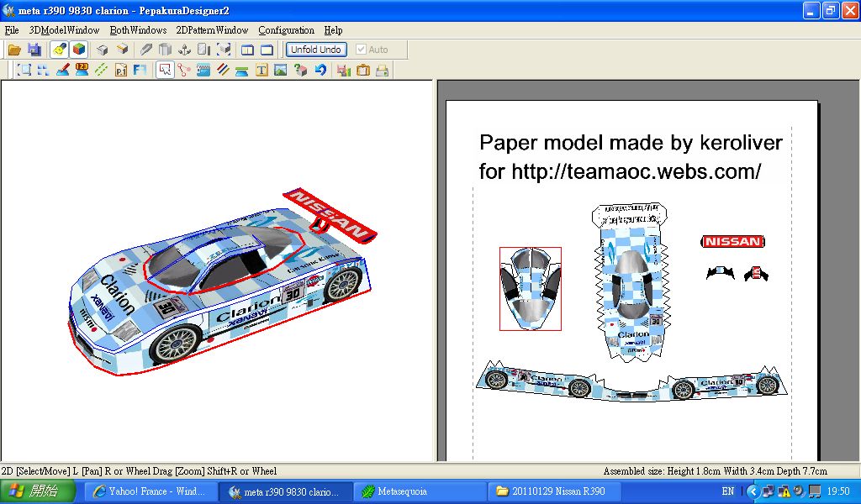This screenshot has width=861, height=504.
Task: Open the Configuration menu
Action: tap(286, 30)
